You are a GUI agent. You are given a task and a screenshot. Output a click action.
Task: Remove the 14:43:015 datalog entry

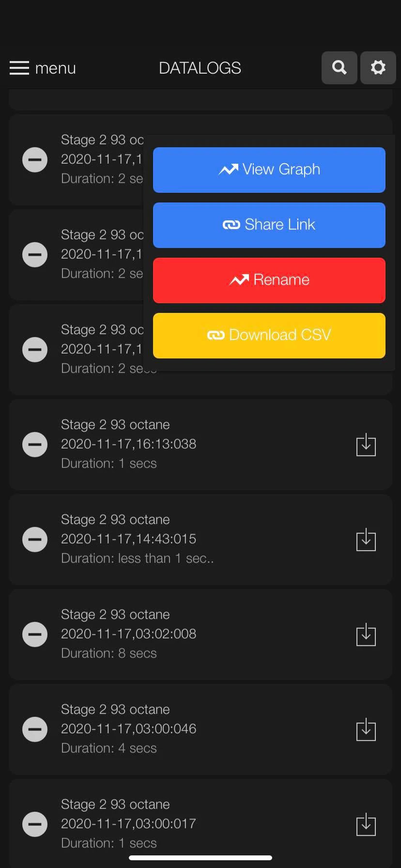click(x=35, y=540)
